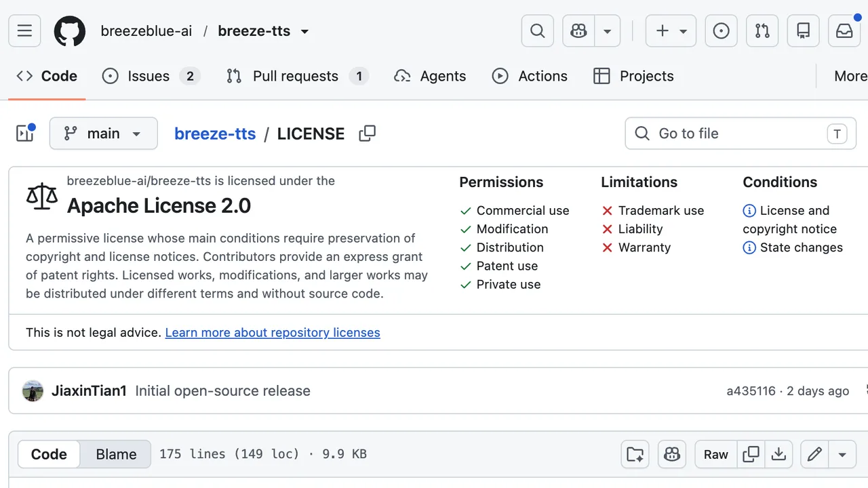Screen dimensions: 868x488
Task: Open the breezeblue-ai organization page
Action: [146, 31]
